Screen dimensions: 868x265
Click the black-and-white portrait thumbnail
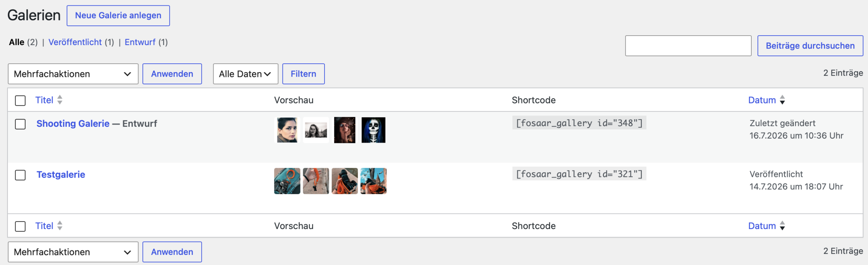316,130
